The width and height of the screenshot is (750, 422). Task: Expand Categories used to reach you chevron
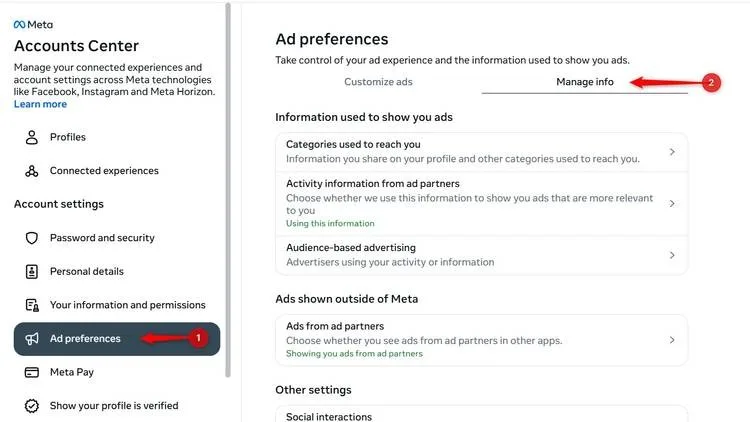(672, 152)
